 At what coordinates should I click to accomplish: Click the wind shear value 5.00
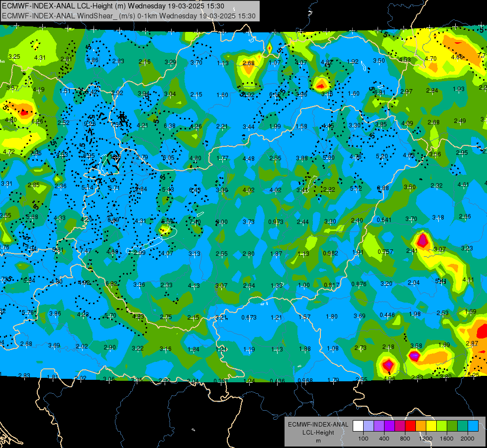click(328, 158)
